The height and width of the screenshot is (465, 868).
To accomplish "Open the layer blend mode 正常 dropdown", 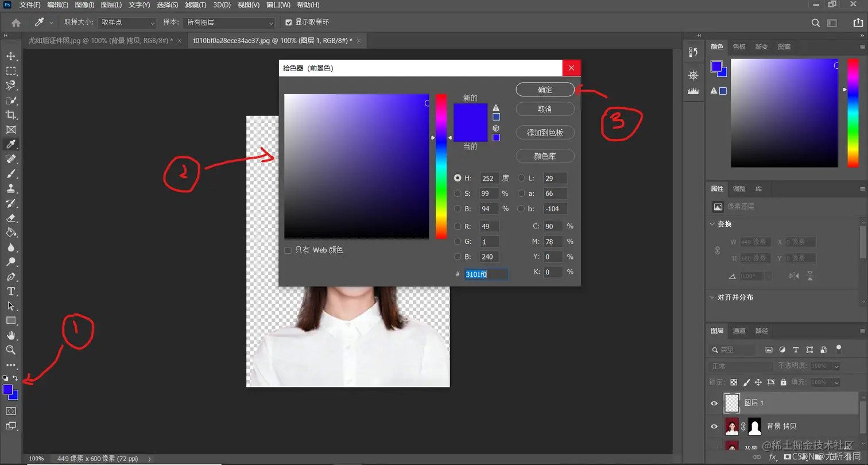I will [741, 366].
